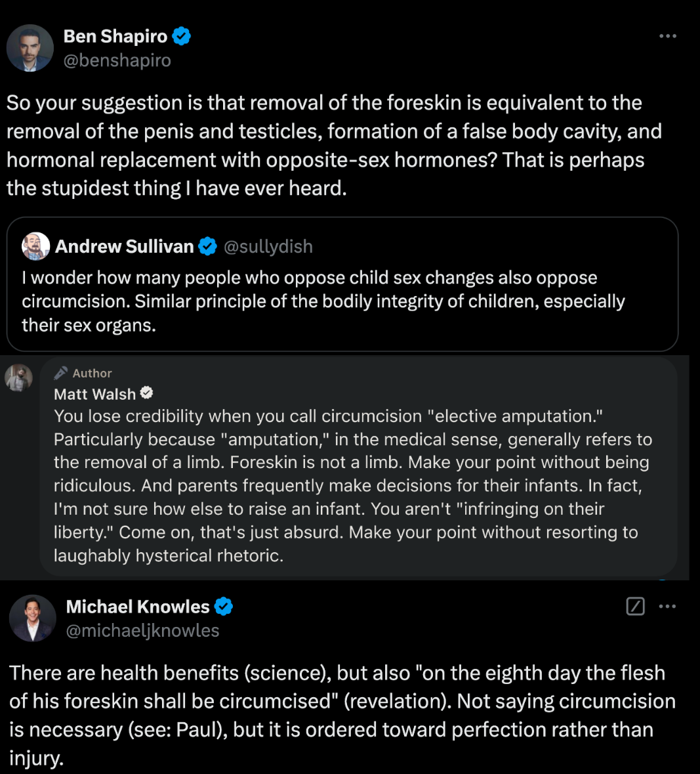Click the Author pencil icon
Screen dimensions: 700x774
coord(60,373)
